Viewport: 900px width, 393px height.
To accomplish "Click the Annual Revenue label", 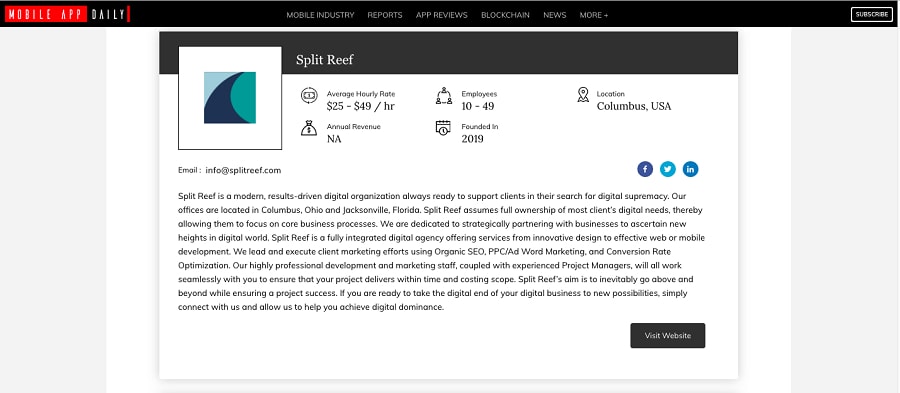I will tap(354, 126).
